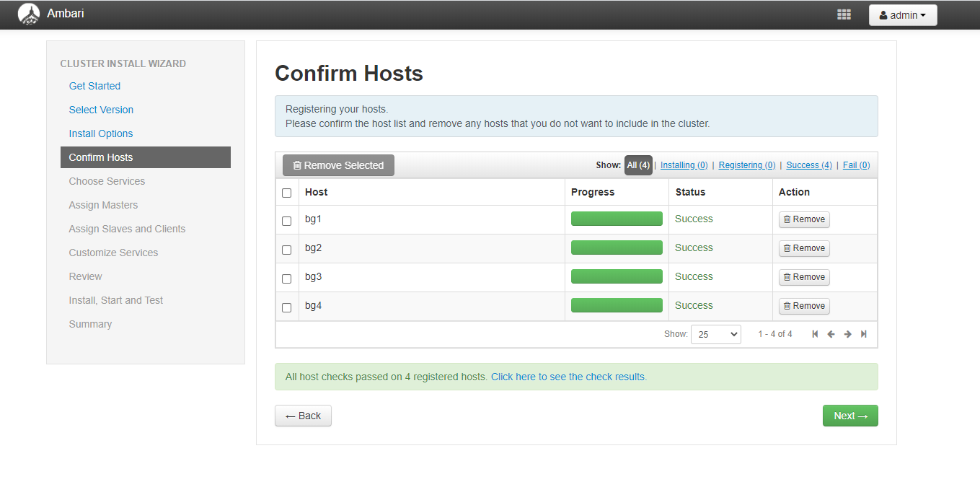Click the Back button
The width and height of the screenshot is (980, 482).
tap(303, 416)
